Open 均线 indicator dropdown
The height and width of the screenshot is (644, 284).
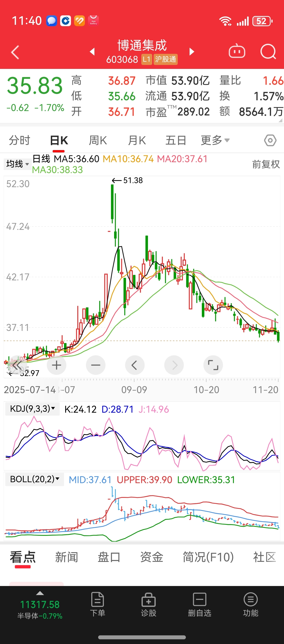click(x=17, y=164)
